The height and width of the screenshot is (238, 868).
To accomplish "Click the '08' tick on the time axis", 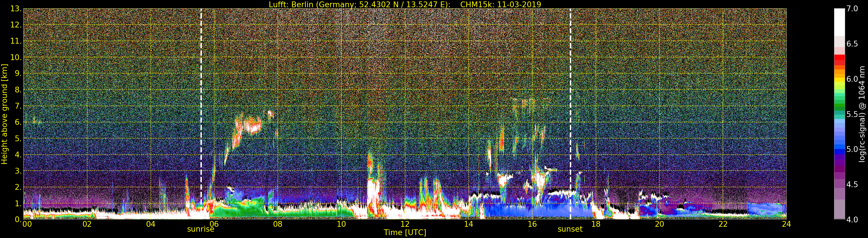I will 278,224.
